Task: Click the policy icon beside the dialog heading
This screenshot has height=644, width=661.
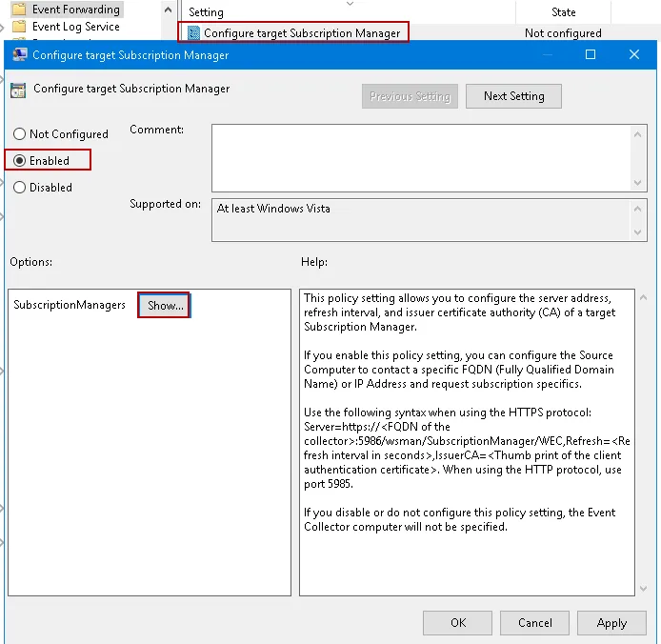Action: click(18, 91)
